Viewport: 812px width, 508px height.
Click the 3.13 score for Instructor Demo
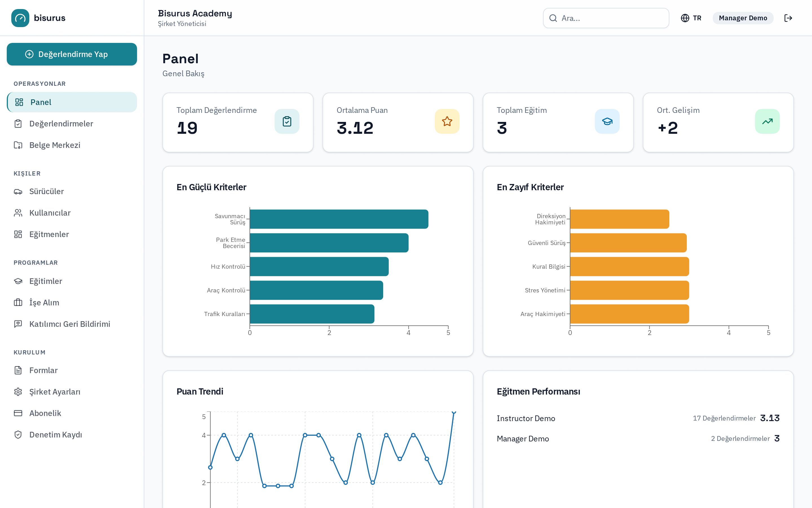point(770,418)
